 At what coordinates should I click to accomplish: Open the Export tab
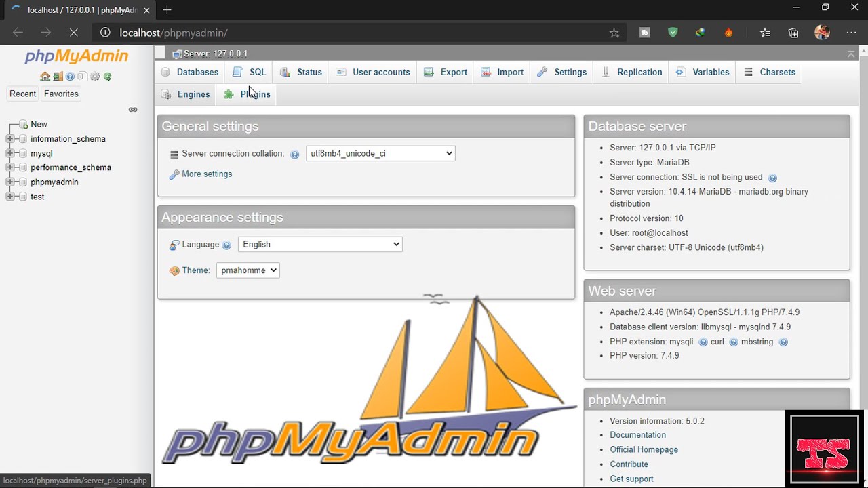[x=446, y=72]
